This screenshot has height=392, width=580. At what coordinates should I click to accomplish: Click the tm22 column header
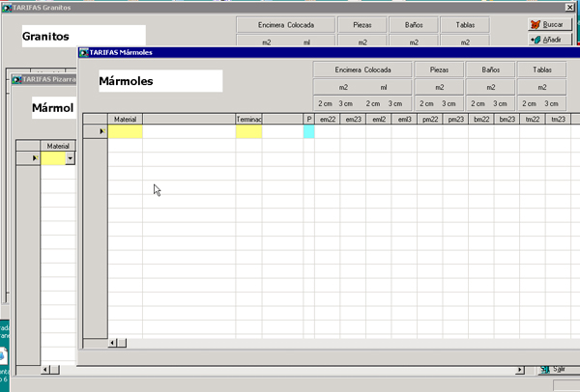point(533,119)
